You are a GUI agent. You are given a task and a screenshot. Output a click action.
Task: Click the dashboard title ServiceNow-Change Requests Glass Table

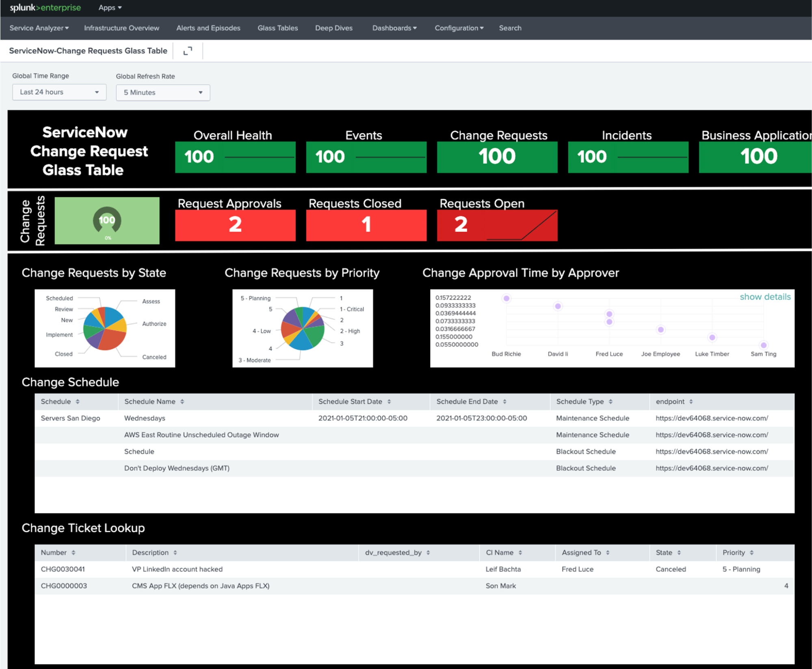tap(88, 51)
